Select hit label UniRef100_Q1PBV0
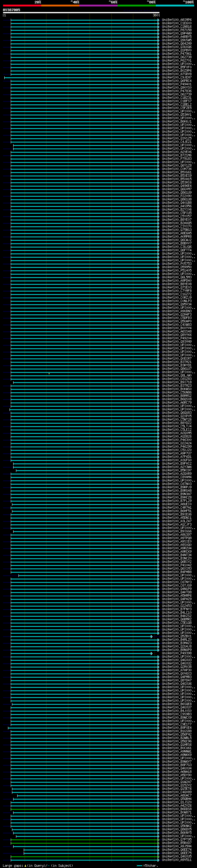 click(x=177, y=50)
